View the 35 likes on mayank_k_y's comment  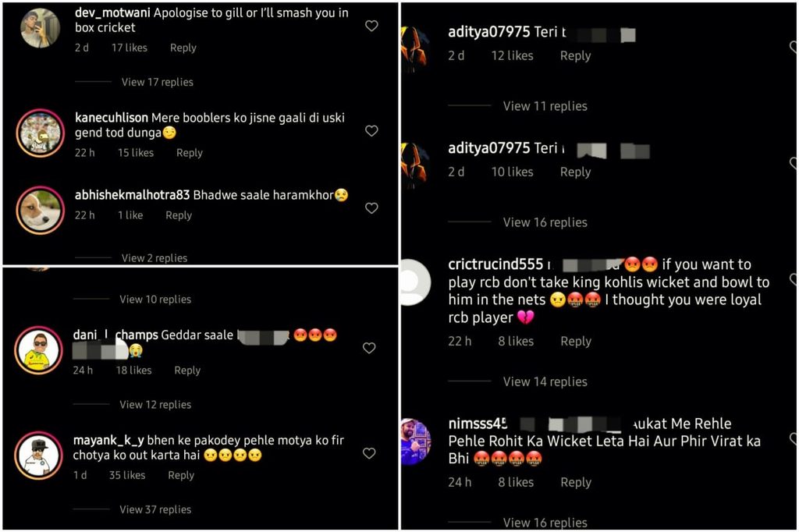pyautogui.click(x=127, y=475)
